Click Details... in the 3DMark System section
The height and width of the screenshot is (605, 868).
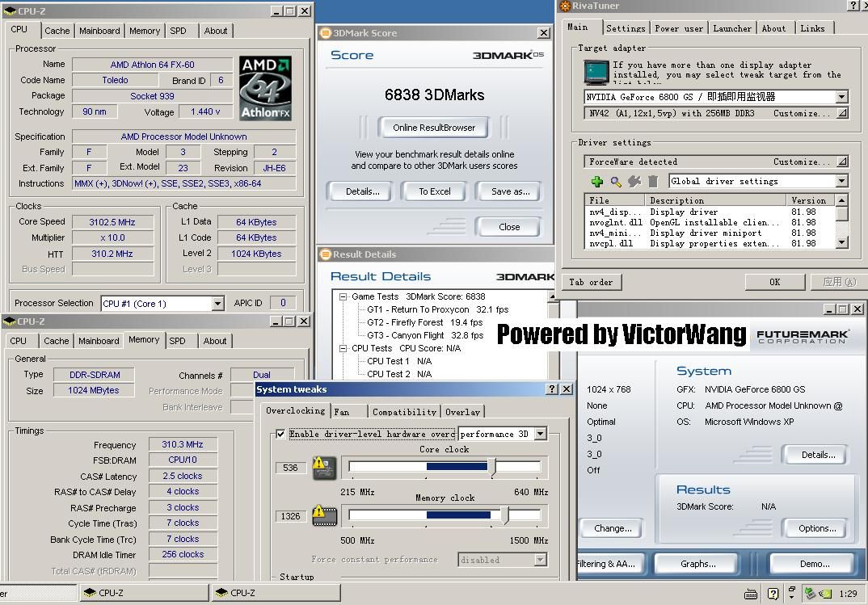[x=818, y=455]
